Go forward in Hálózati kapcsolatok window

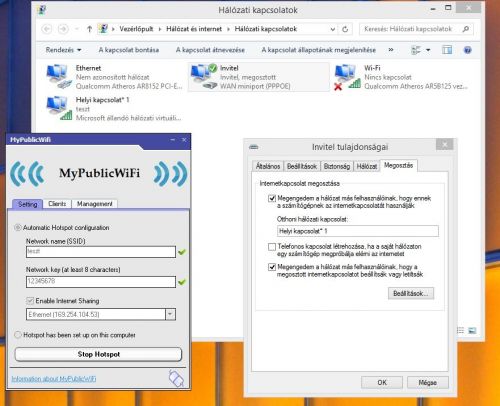(x=63, y=29)
